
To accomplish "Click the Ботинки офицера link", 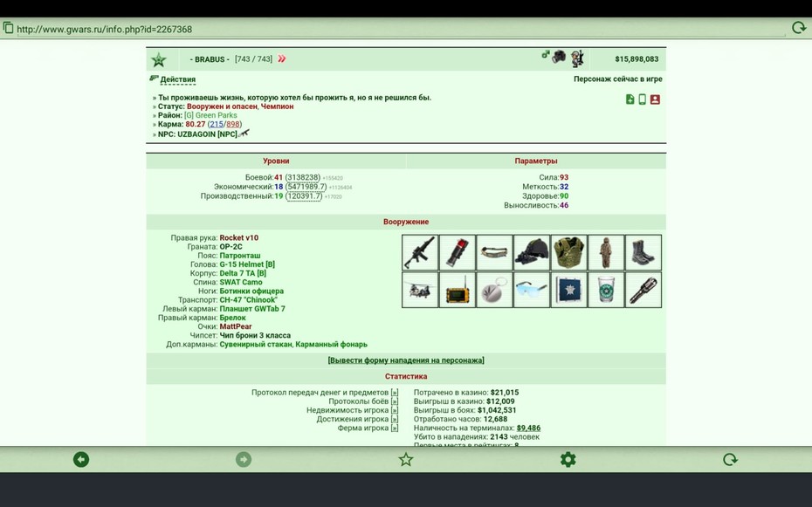I will pyautogui.click(x=251, y=291).
